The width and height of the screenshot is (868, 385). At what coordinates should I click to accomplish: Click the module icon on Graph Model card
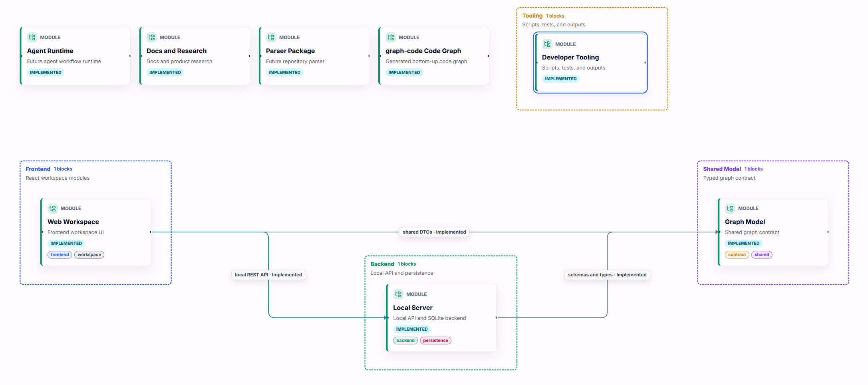(x=730, y=208)
